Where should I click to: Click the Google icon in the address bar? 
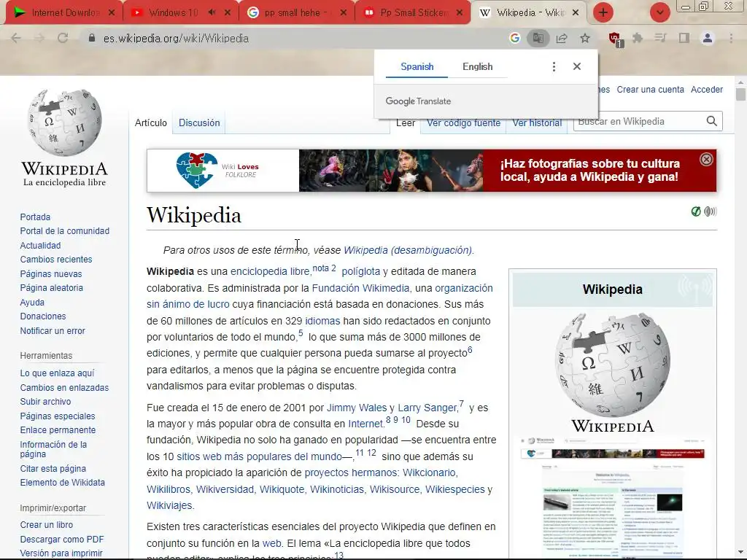pyautogui.click(x=514, y=38)
